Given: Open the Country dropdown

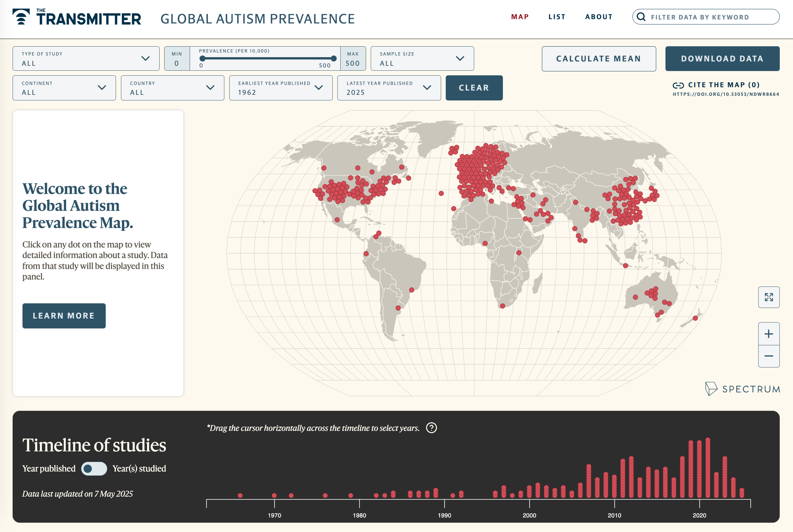Looking at the screenshot, I should (172, 88).
